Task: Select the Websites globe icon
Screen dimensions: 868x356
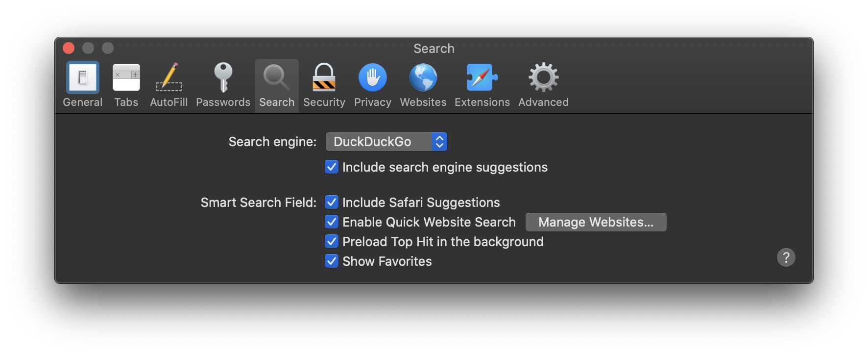Action: pos(423,77)
